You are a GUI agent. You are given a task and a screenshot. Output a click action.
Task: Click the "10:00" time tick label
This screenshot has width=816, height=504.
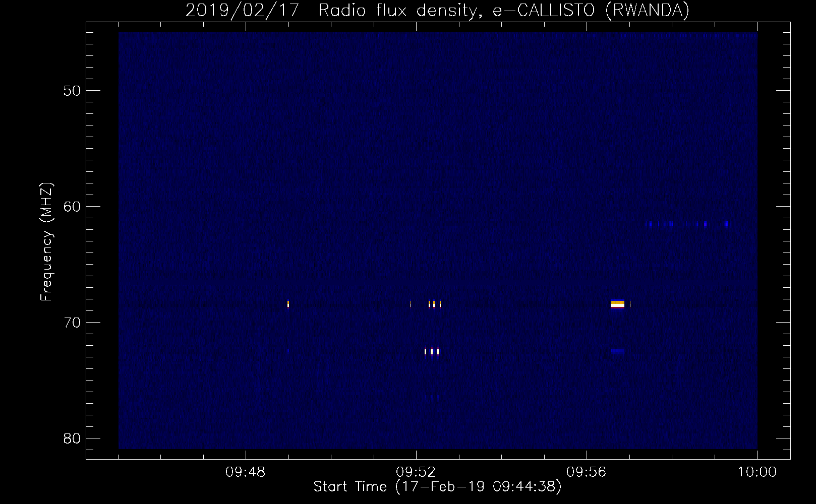click(x=757, y=472)
